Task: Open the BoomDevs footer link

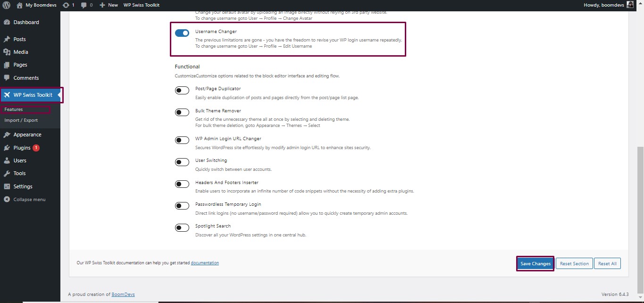Action: [123, 295]
